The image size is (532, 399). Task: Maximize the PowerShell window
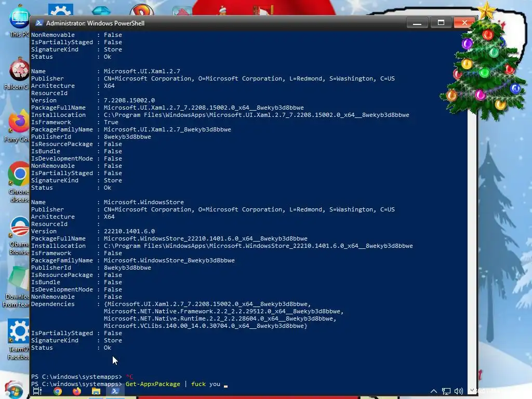[441, 23]
